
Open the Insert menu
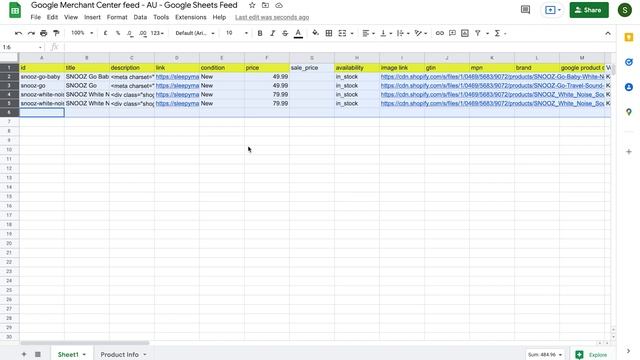92,17
